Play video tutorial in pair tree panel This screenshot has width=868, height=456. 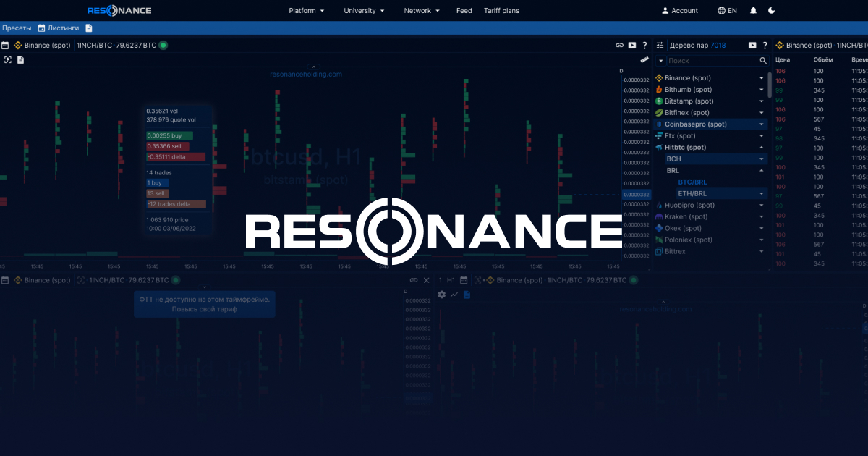coord(752,45)
